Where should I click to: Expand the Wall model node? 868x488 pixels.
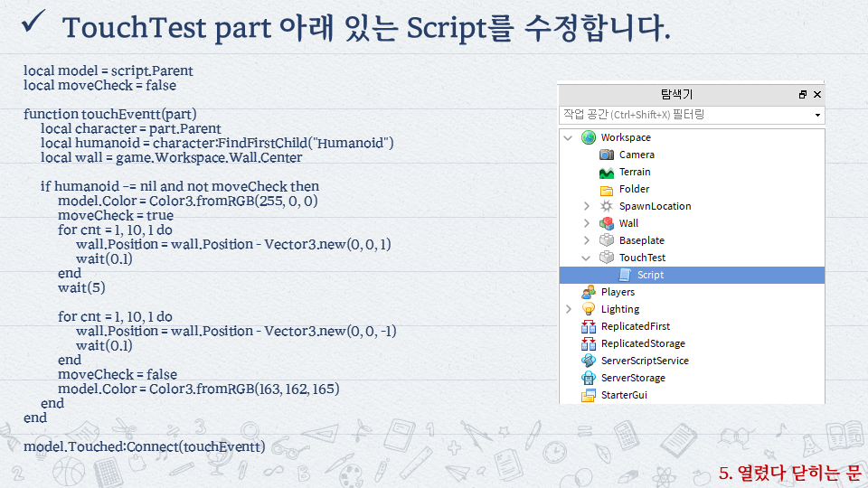(587, 223)
